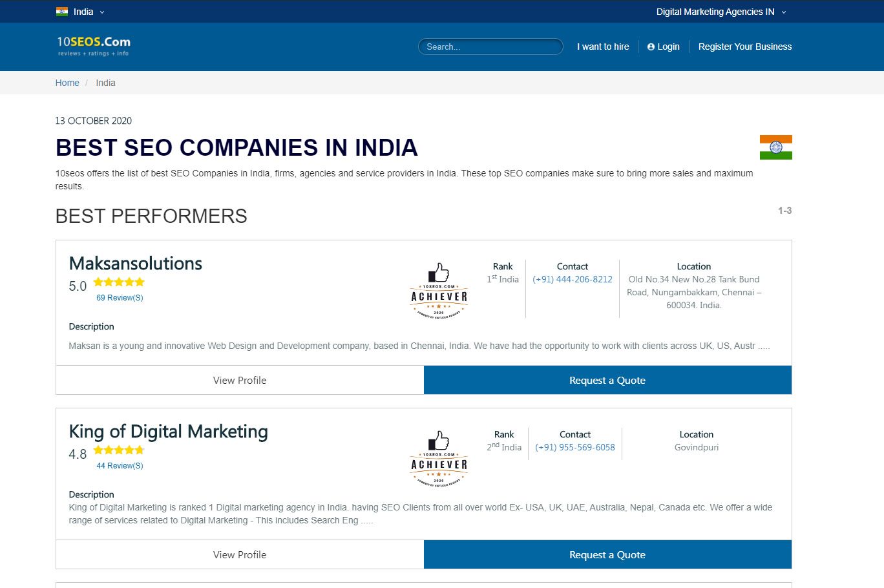
Task: Request a Quote from Maksansolutions
Action: coord(607,380)
